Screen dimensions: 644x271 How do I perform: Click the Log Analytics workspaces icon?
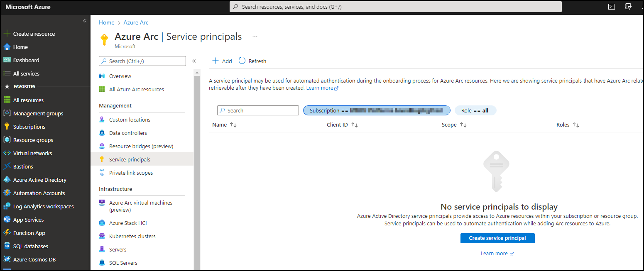point(7,206)
